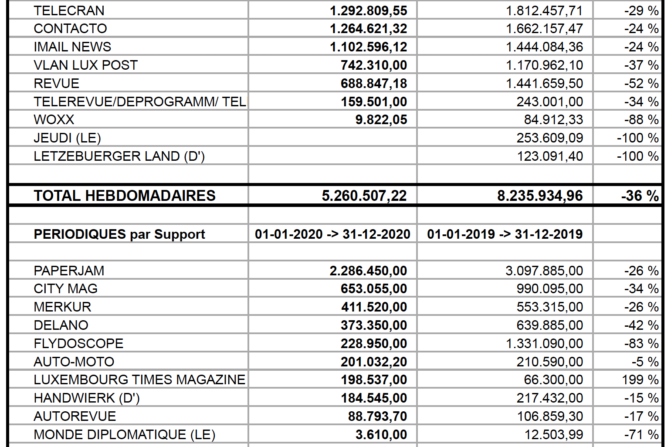The width and height of the screenshot is (671, 447).
Task: Click the 01-01-2020 -> 31-12-2020 header
Action: pos(333,234)
